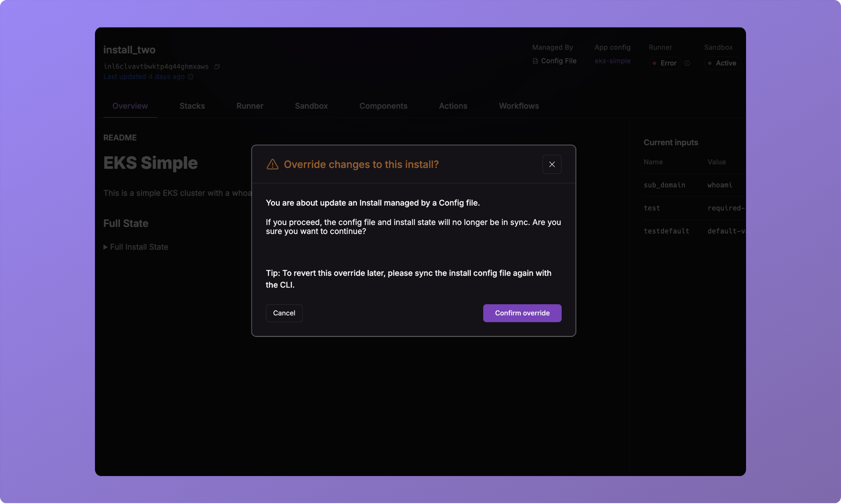
Task: Open the Workflows tab
Action: (519, 106)
